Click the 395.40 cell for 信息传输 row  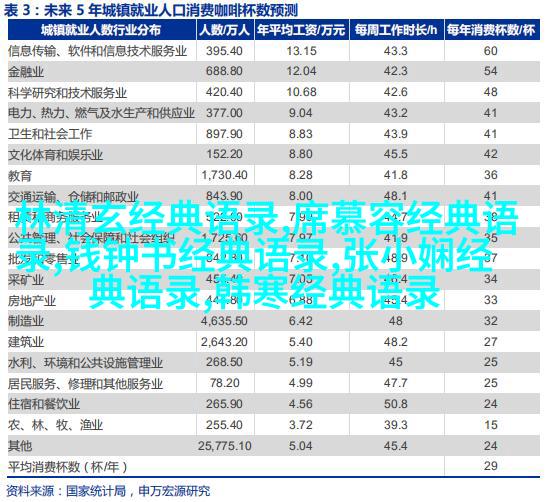pos(224,51)
